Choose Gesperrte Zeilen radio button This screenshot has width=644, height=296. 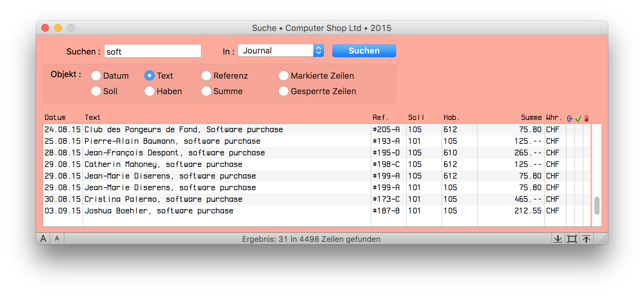pyautogui.click(x=284, y=91)
